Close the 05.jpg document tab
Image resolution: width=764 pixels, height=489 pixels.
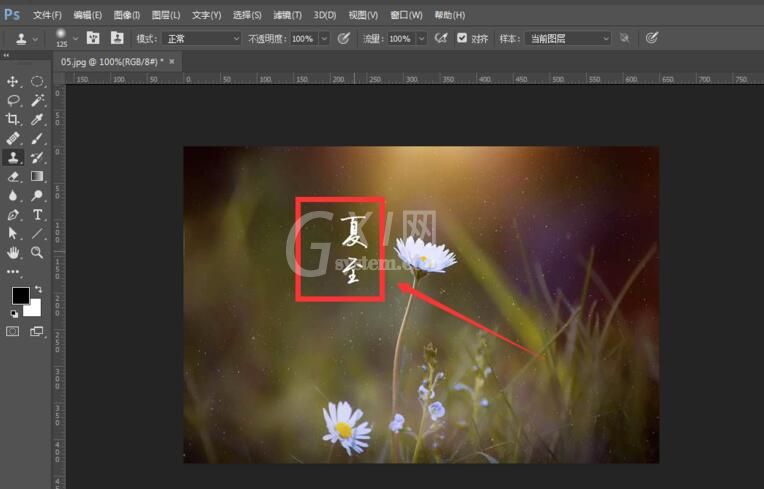point(172,62)
